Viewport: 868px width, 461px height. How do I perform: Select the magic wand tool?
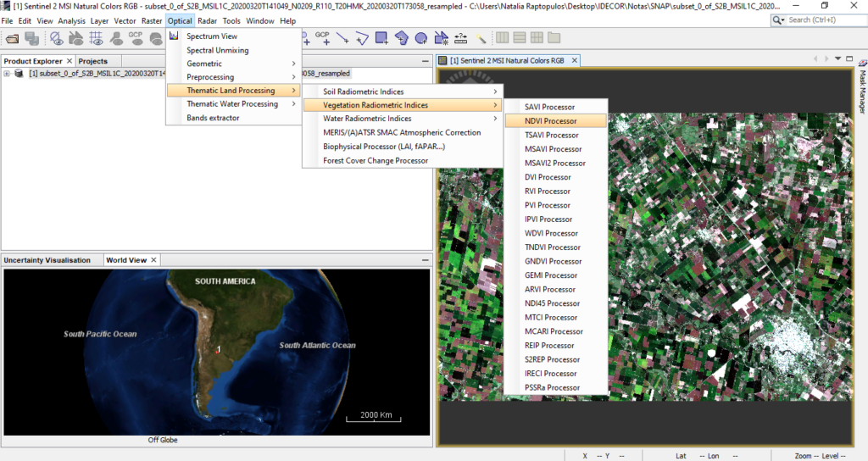coord(481,38)
